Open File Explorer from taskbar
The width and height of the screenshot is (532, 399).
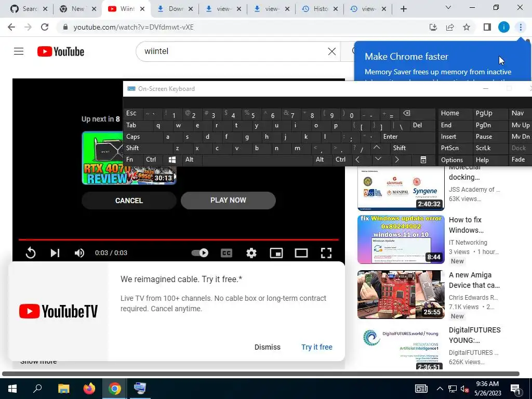pyautogui.click(x=63, y=389)
